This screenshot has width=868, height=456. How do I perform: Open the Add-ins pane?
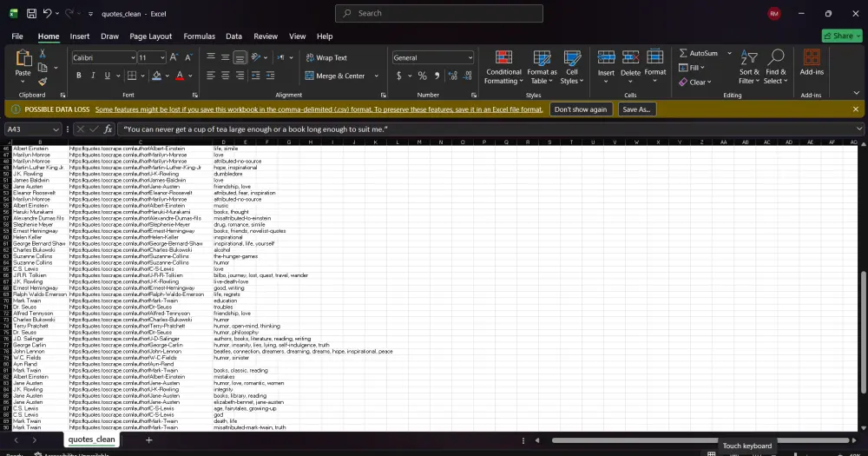(x=812, y=63)
